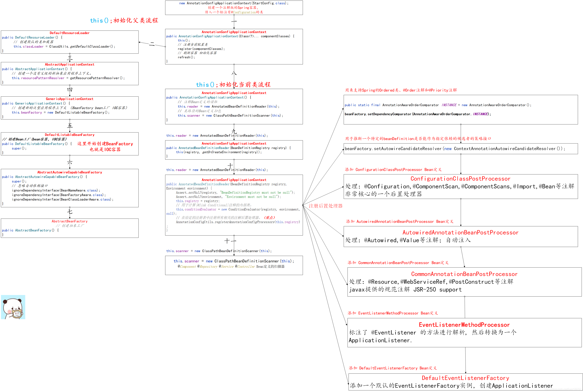Select "this.conditionEvaluator = new ConditionEvaluator" line
The width and height of the screenshot is (583, 392).
(238, 209)
